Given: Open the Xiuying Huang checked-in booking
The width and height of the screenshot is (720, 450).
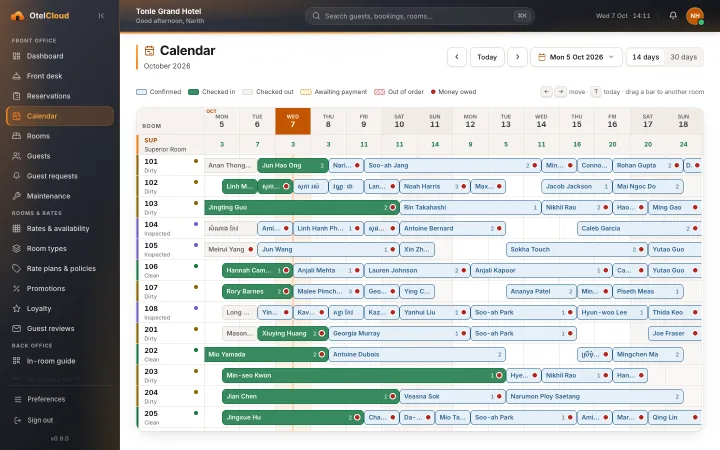Looking at the screenshot, I should (293, 333).
